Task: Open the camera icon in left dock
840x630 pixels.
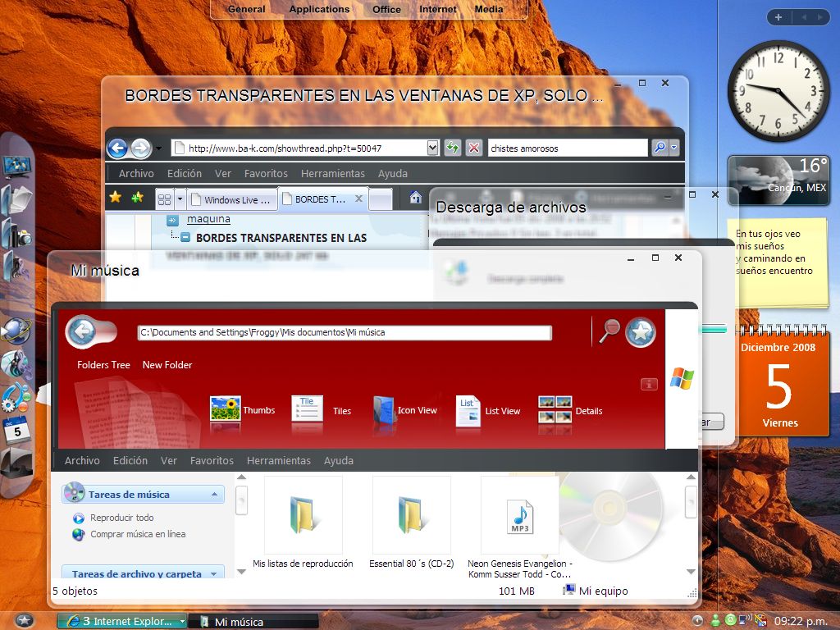Action: [16, 234]
